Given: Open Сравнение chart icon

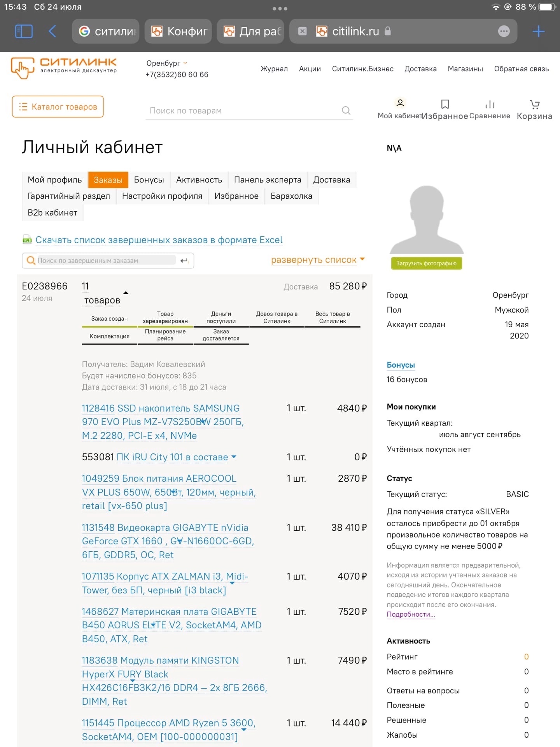Looking at the screenshot, I should (x=490, y=104).
